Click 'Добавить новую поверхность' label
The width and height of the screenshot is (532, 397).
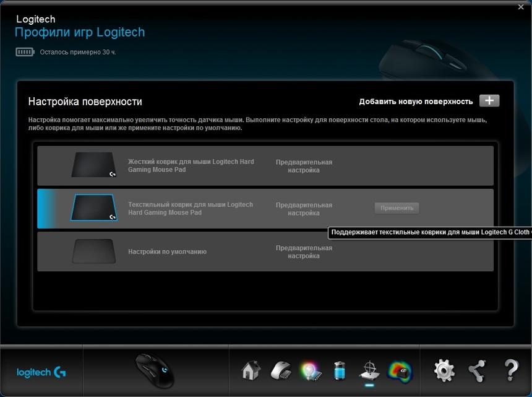(416, 102)
